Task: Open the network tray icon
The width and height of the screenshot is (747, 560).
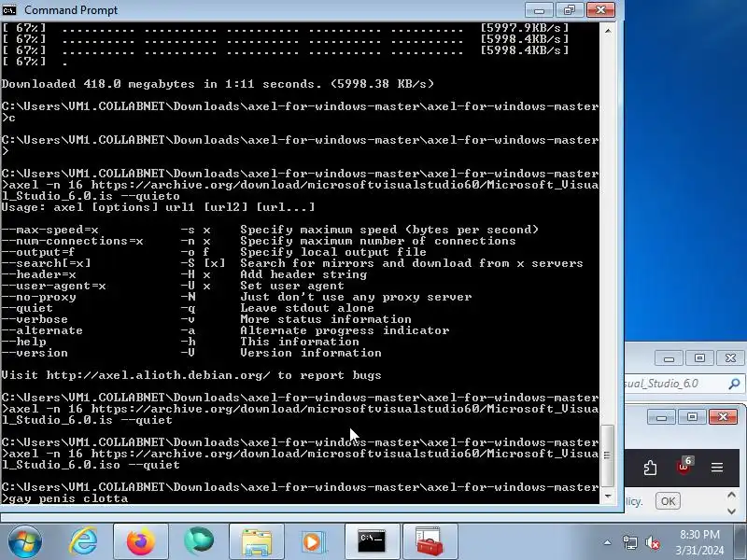Action: (629, 542)
